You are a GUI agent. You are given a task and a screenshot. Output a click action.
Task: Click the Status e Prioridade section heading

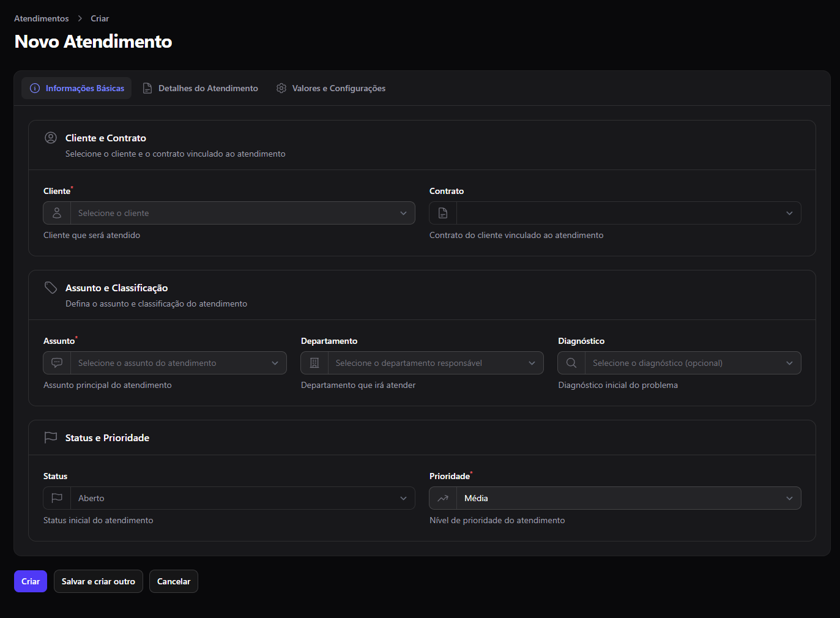(x=108, y=437)
